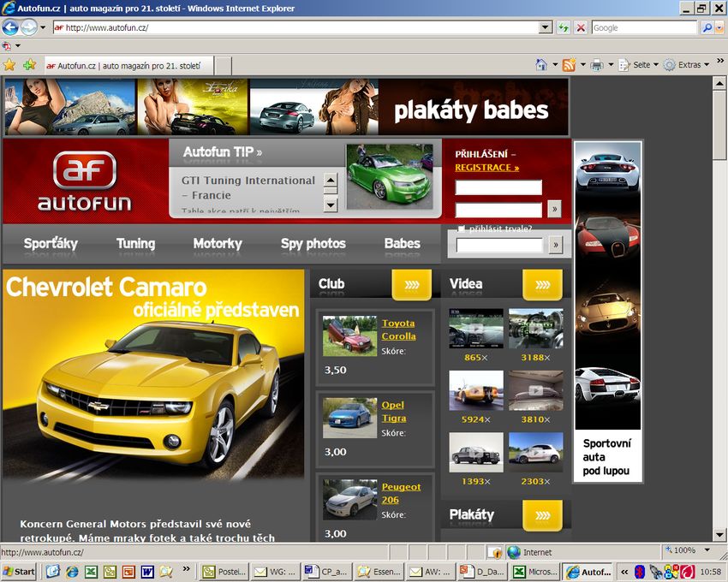Click the login password field
Image resolution: width=728 pixels, height=582 pixels.
point(498,210)
